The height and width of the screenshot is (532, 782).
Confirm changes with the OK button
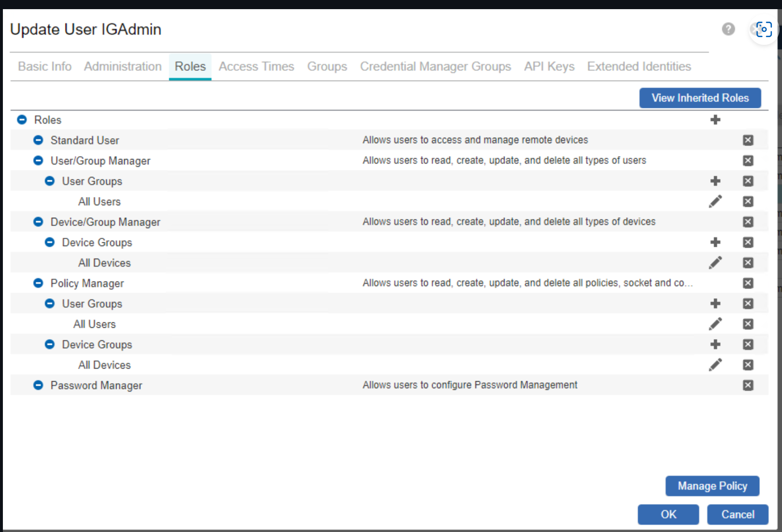pos(668,514)
